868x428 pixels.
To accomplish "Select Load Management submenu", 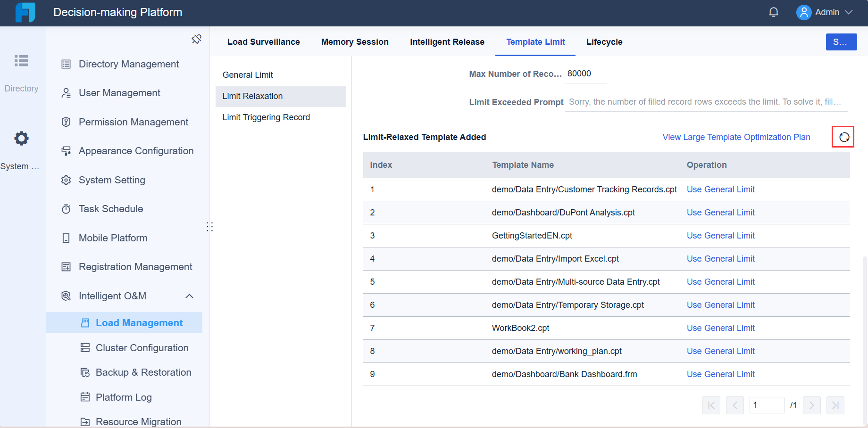I will tap(124, 323).
